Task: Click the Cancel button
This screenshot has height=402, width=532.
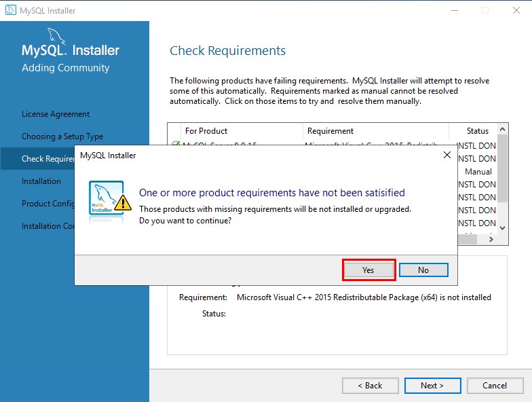Action: pos(495,386)
